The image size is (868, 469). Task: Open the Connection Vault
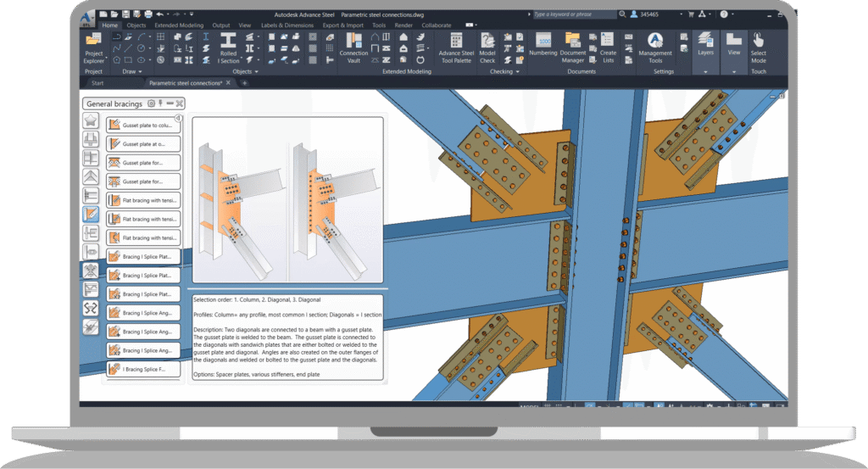pos(353,47)
